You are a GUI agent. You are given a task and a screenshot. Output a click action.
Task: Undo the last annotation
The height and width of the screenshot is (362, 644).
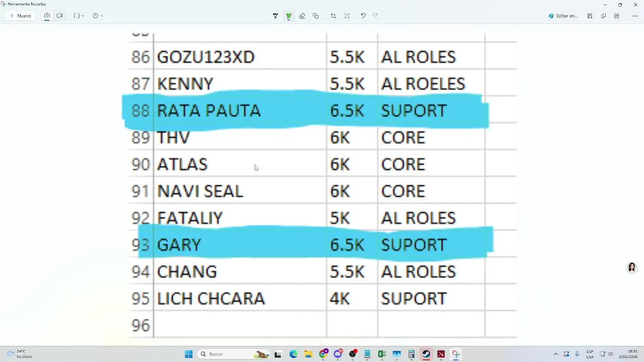363,16
